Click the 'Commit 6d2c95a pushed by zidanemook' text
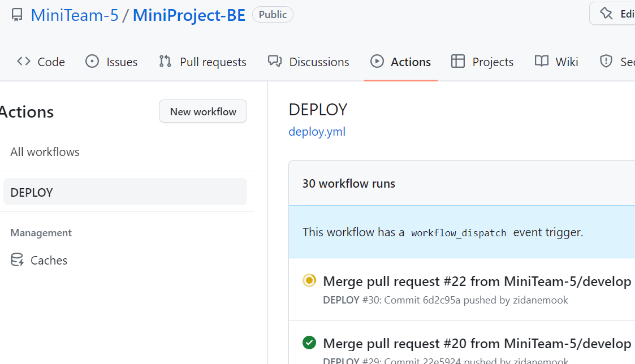Screen dimensions: 635x364 (x=476, y=300)
